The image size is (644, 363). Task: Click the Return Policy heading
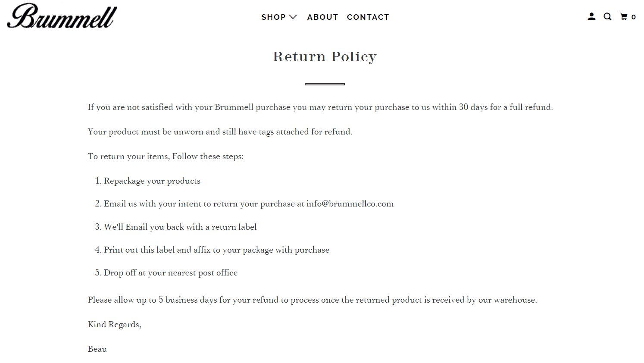[325, 56]
